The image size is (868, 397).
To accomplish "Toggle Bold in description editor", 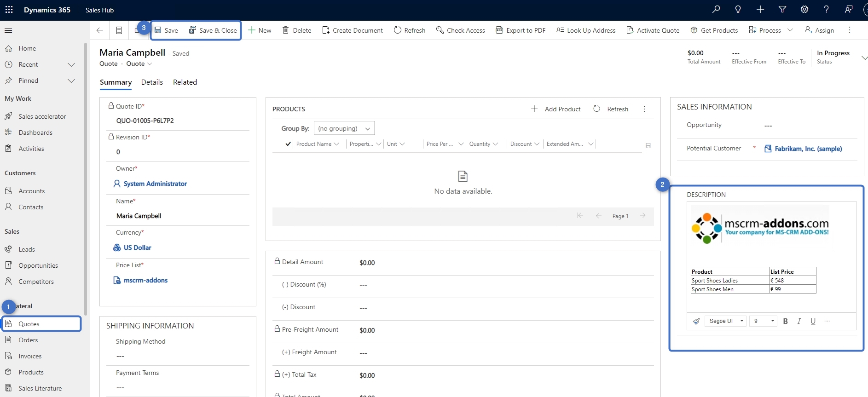I will point(786,321).
